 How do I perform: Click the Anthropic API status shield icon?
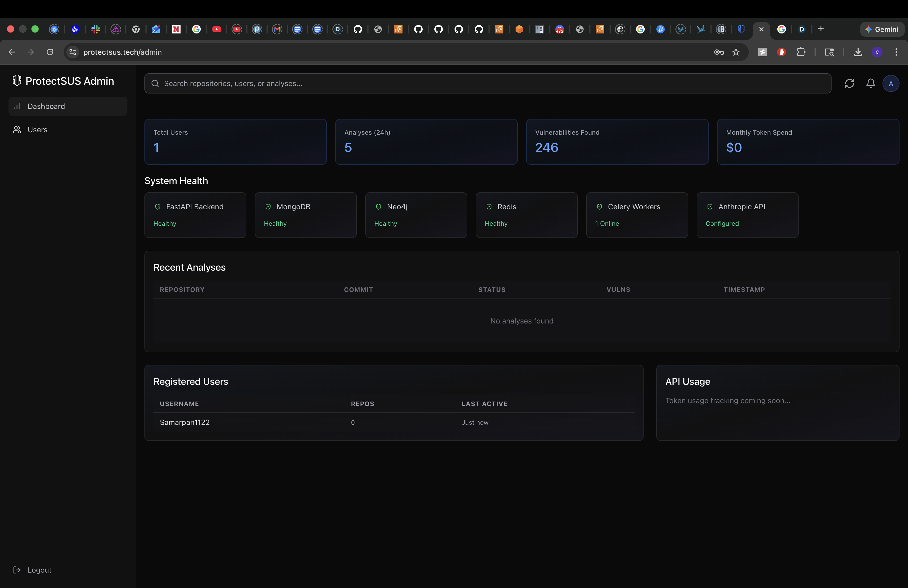click(x=710, y=207)
